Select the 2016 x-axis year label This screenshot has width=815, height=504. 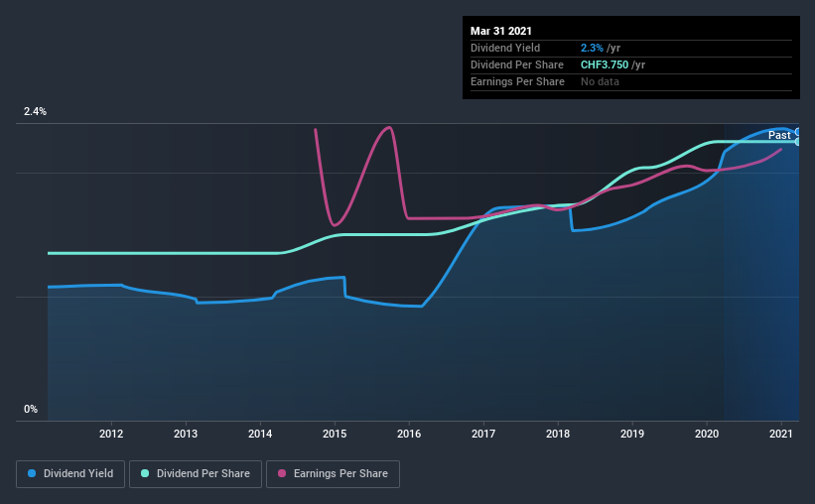click(x=409, y=434)
